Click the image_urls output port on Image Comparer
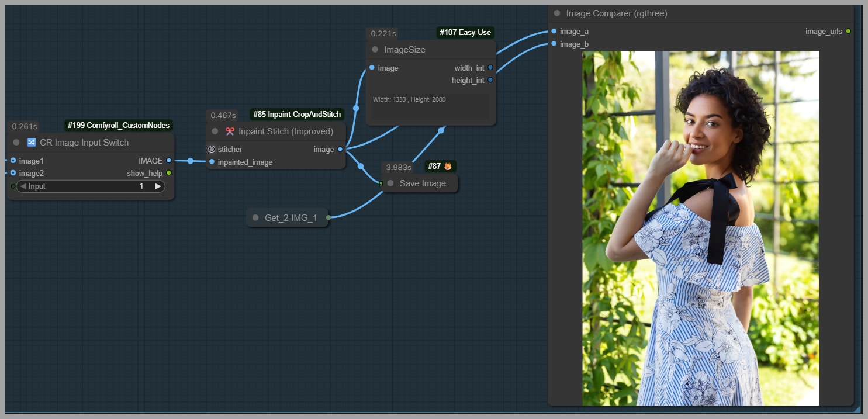868x419 pixels. click(848, 31)
